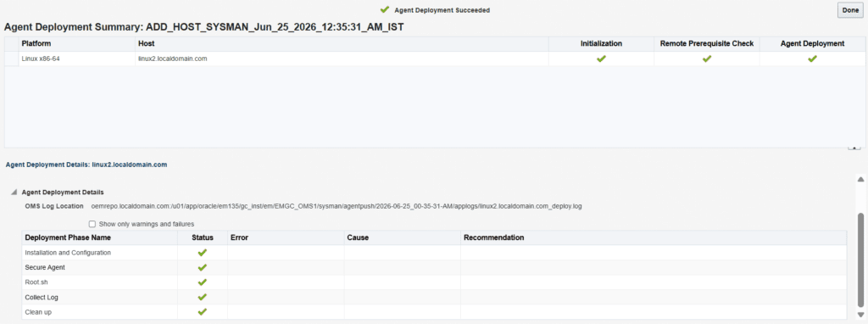The image size is (868, 324).
Task: Click the Remote Prerequisite Check status checkmark
Action: (x=706, y=59)
